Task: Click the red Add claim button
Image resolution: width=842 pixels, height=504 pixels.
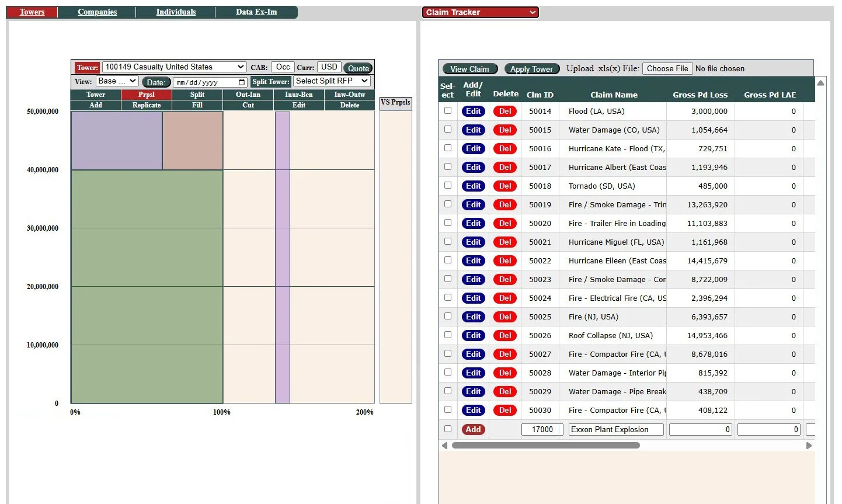Action: (473, 429)
